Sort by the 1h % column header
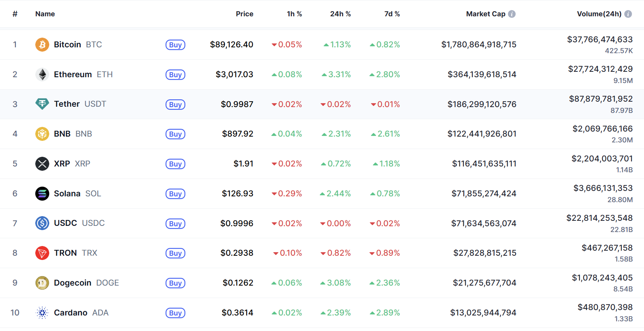 click(294, 14)
